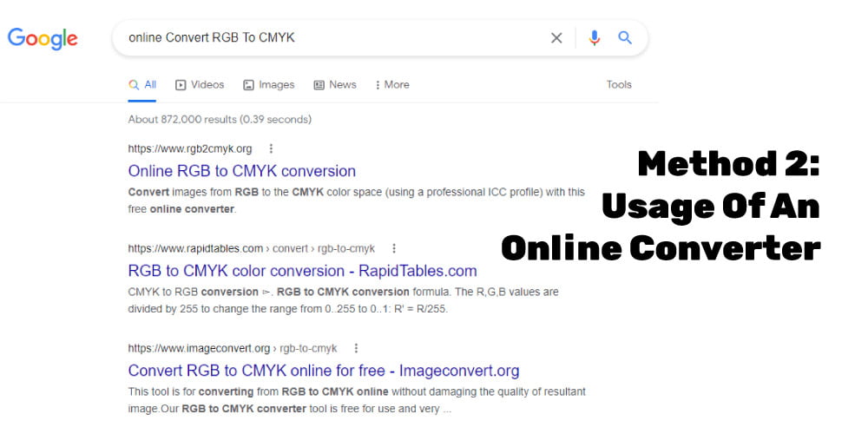Viewport: 868px width, 434px height.
Task: Click the RapidTables result description snippet
Action: pos(343,300)
